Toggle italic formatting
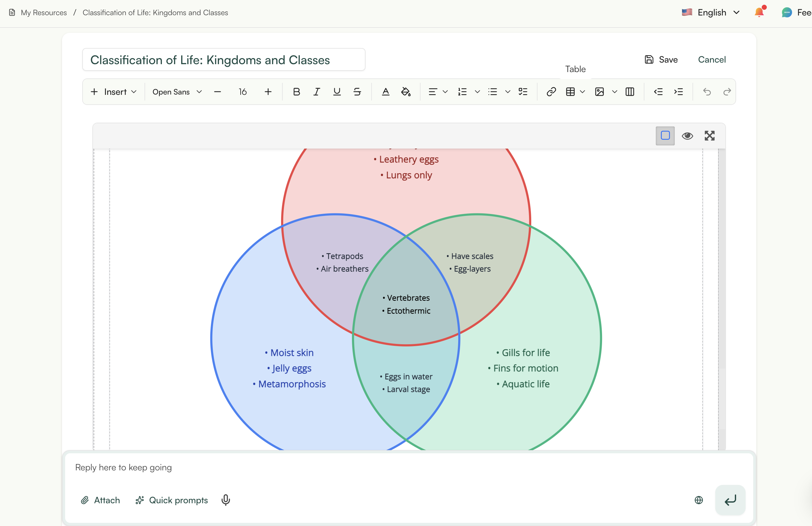This screenshot has width=812, height=526. [x=317, y=92]
